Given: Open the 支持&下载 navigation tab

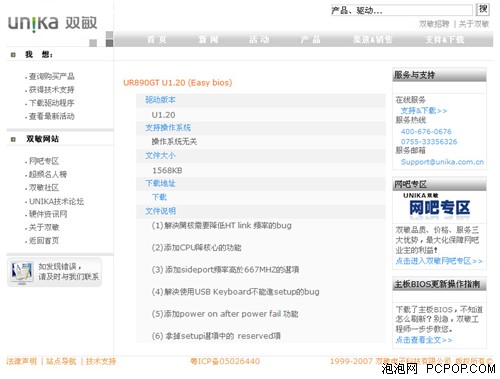Looking at the screenshot, I should pyautogui.click(x=445, y=40).
